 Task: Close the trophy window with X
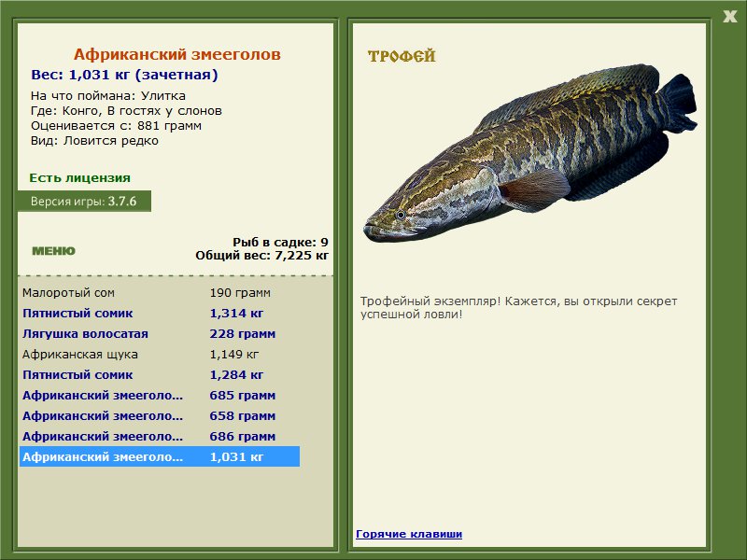tap(729, 15)
